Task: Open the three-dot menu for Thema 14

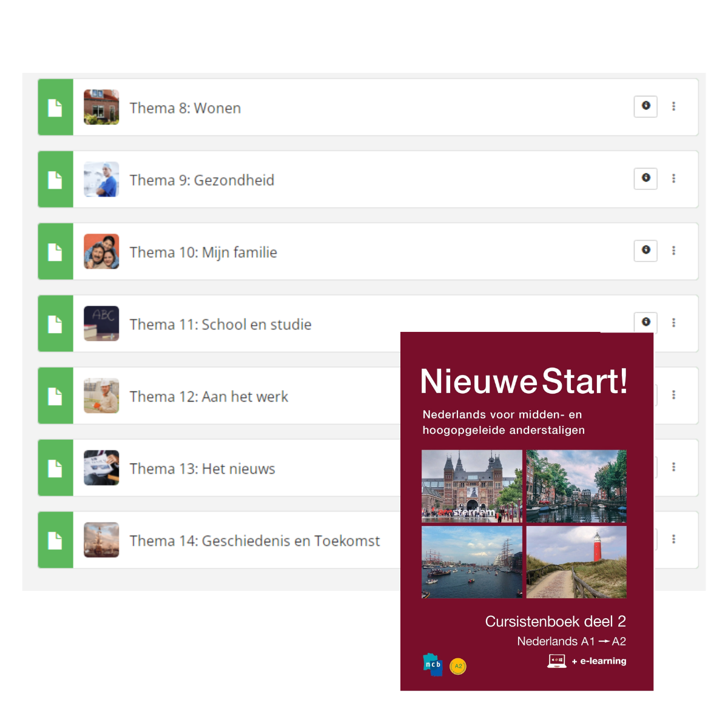Action: coord(673,539)
